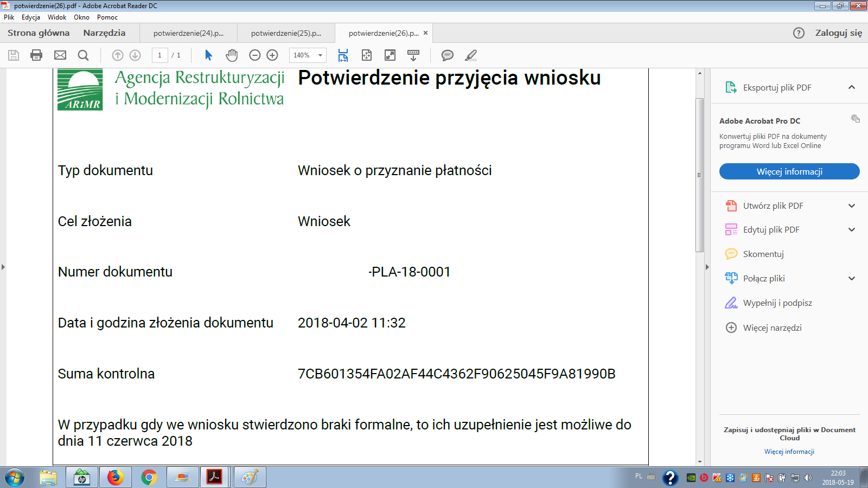Open Firefox from the taskbar
This screenshot has width=868, height=488.
click(x=115, y=478)
